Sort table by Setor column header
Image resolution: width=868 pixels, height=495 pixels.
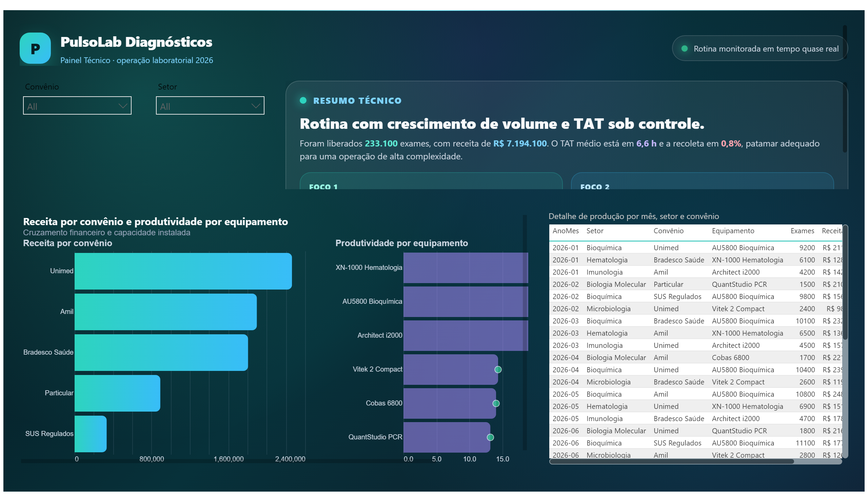(595, 231)
